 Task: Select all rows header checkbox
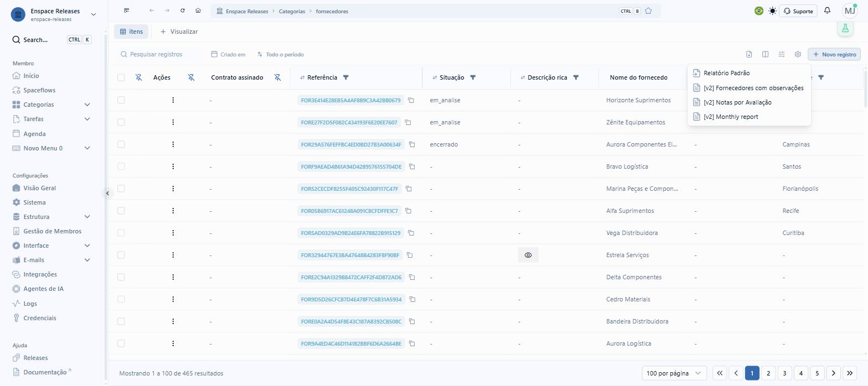coord(121,77)
